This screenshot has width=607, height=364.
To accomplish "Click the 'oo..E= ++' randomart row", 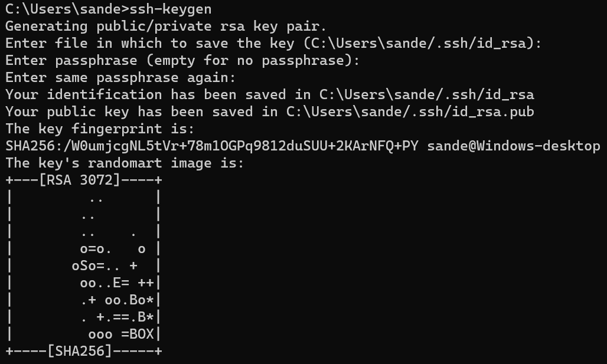I will click(x=117, y=283).
